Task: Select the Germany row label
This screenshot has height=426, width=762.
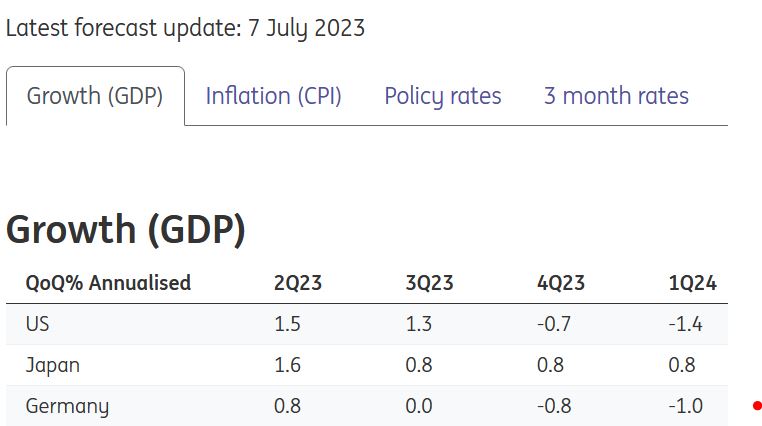Action: pyautogui.click(x=67, y=406)
